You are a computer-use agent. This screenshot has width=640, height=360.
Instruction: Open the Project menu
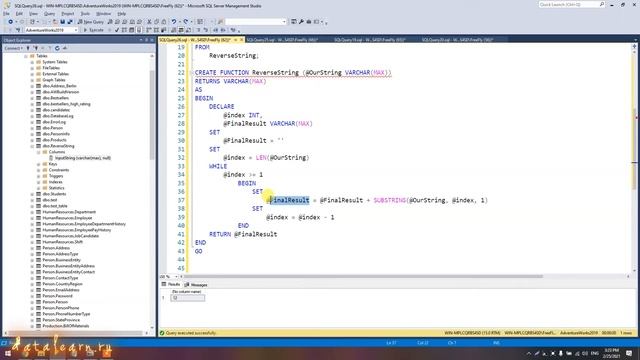pos(68,13)
